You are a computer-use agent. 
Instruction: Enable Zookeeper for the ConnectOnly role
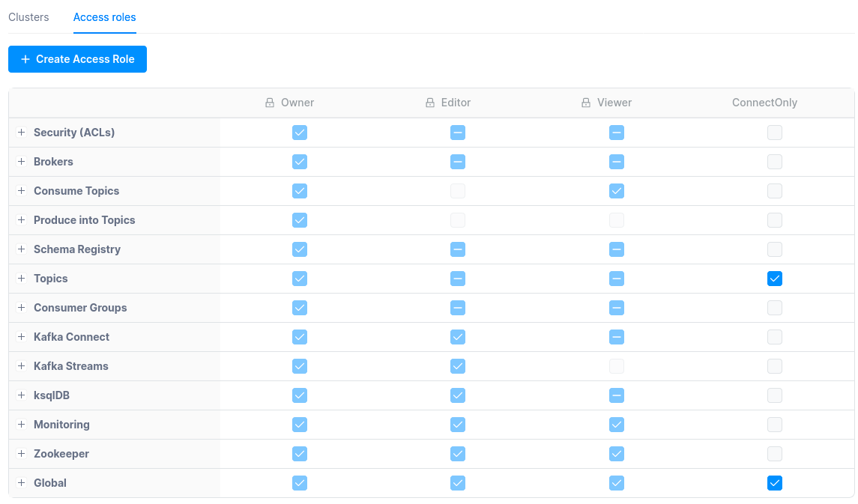(x=775, y=455)
